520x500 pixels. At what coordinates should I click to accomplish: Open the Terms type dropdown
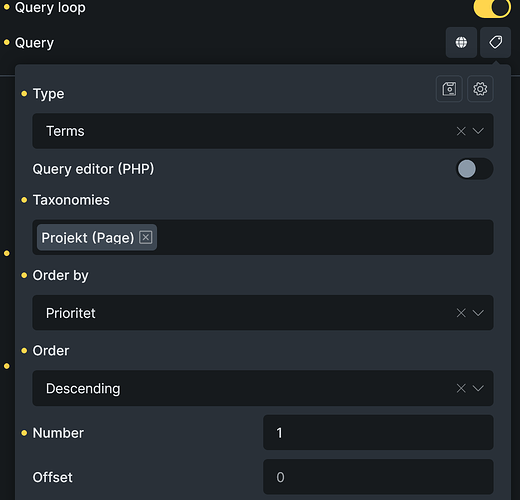pos(263,131)
